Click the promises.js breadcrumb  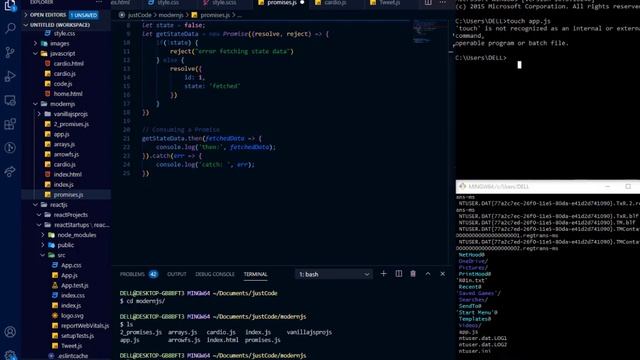pyautogui.click(x=215, y=15)
